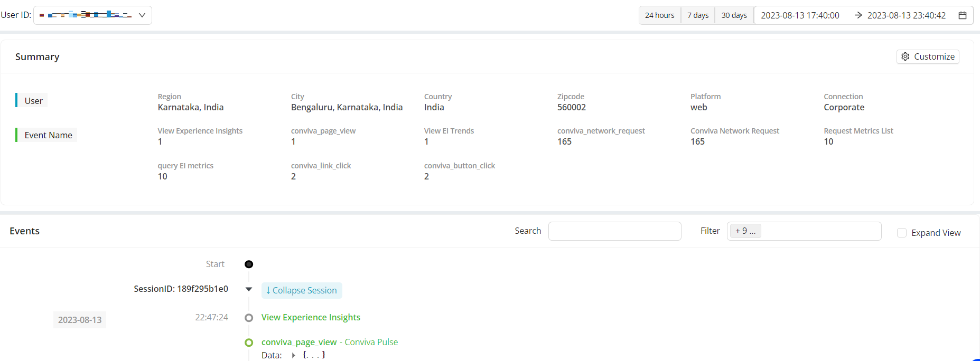Collapse session using the SessionID caret
980x361 pixels.
pyautogui.click(x=249, y=289)
